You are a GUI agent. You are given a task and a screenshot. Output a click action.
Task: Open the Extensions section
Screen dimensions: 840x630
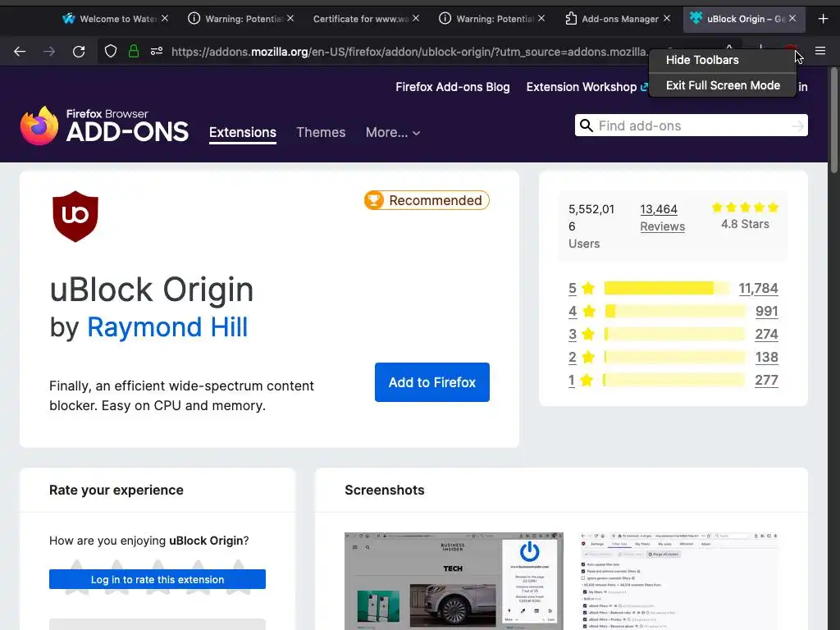coord(243,132)
